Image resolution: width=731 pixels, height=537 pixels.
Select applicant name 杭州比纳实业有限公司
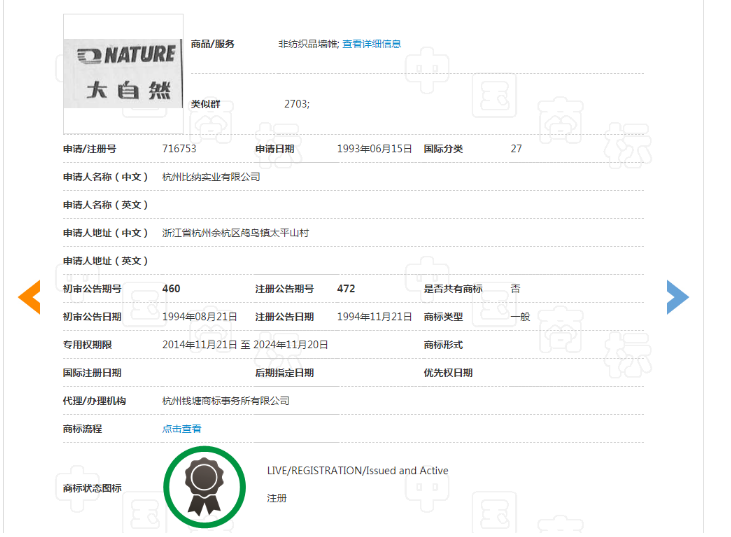pyautogui.click(x=211, y=177)
